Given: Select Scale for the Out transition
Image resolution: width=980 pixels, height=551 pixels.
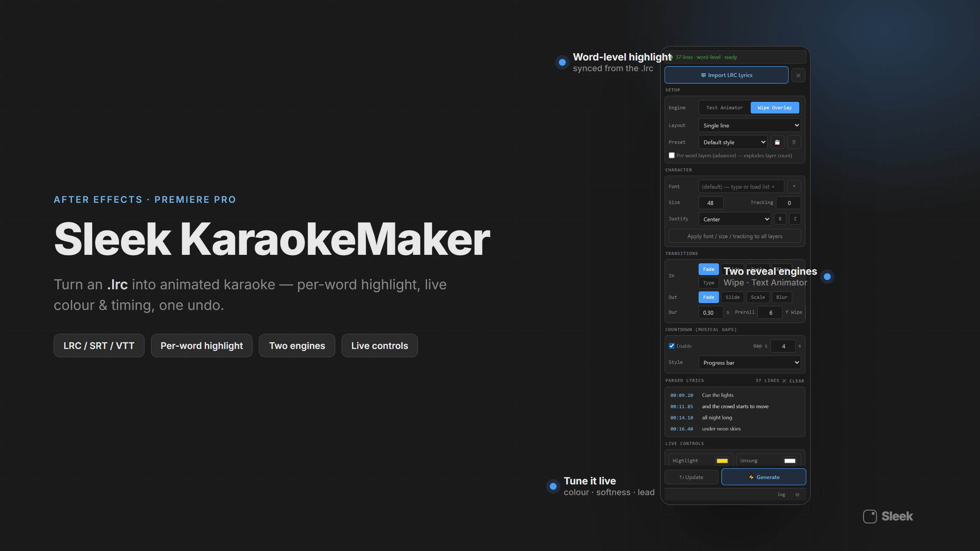Looking at the screenshot, I should (758, 297).
